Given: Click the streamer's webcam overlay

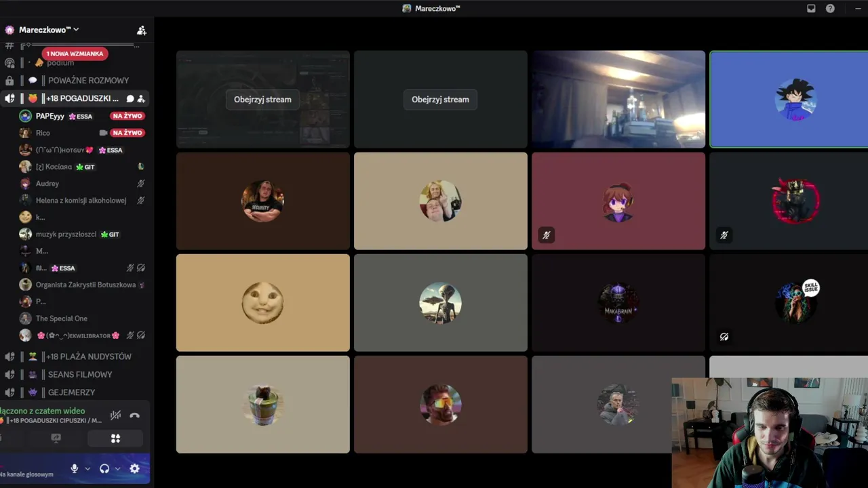Looking at the screenshot, I should coord(770,433).
